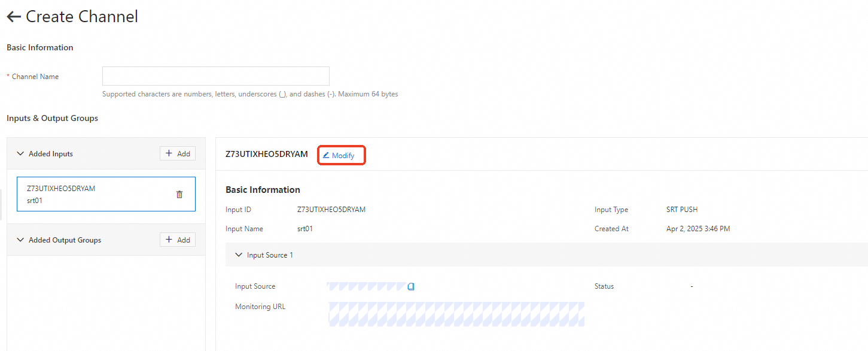Click the Channel Name text field

click(x=216, y=76)
